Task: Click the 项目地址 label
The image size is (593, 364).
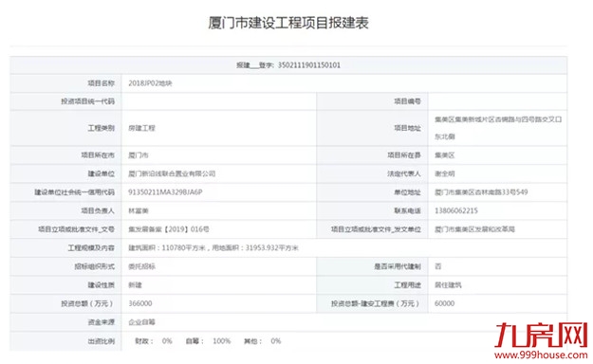Action: [x=407, y=128]
